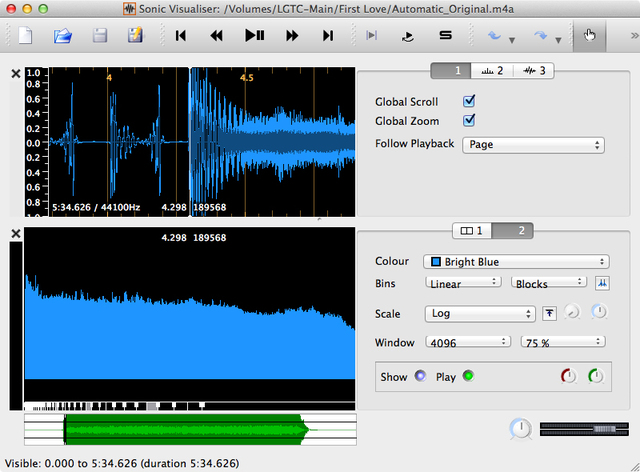
Task: Open the Follow Playback Page dropdown
Action: [x=536, y=144]
